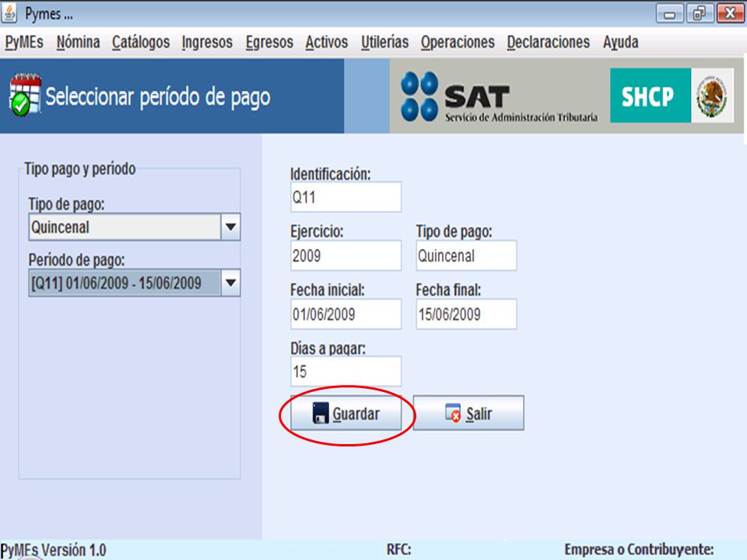This screenshot has width=747, height=560.
Task: Click the floppy disk icon on Guardar
Action: (x=321, y=413)
